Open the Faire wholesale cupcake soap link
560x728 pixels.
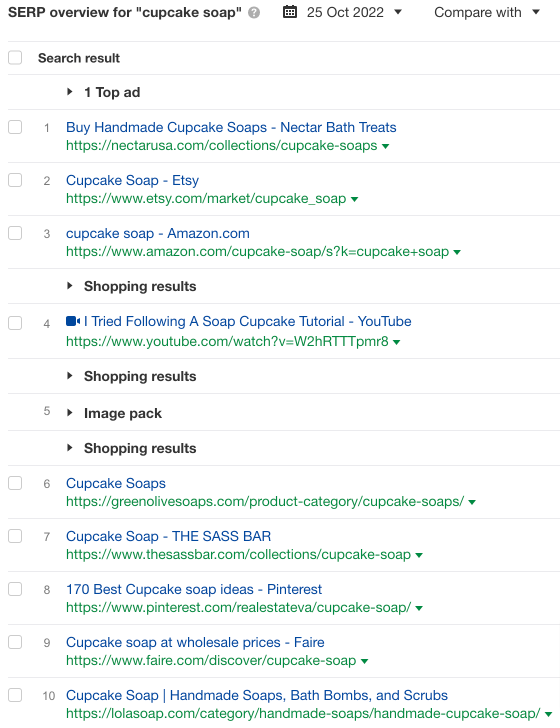194,642
